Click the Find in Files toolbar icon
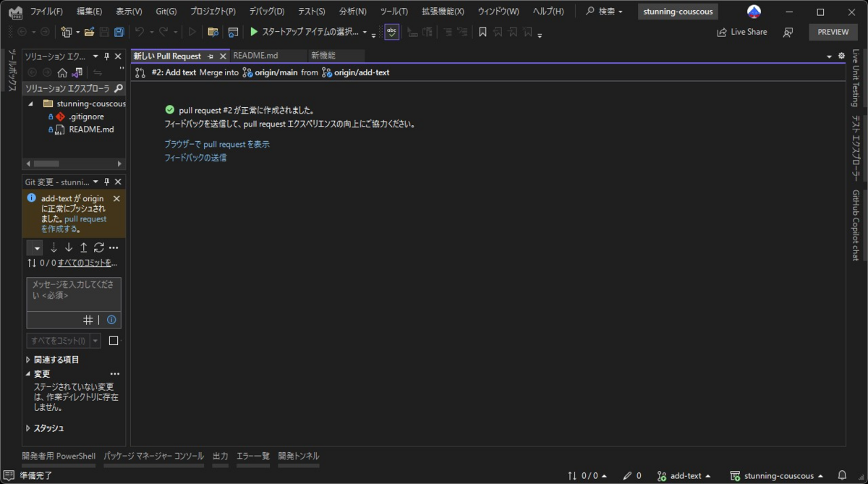This screenshot has height=484, width=868. click(x=213, y=32)
